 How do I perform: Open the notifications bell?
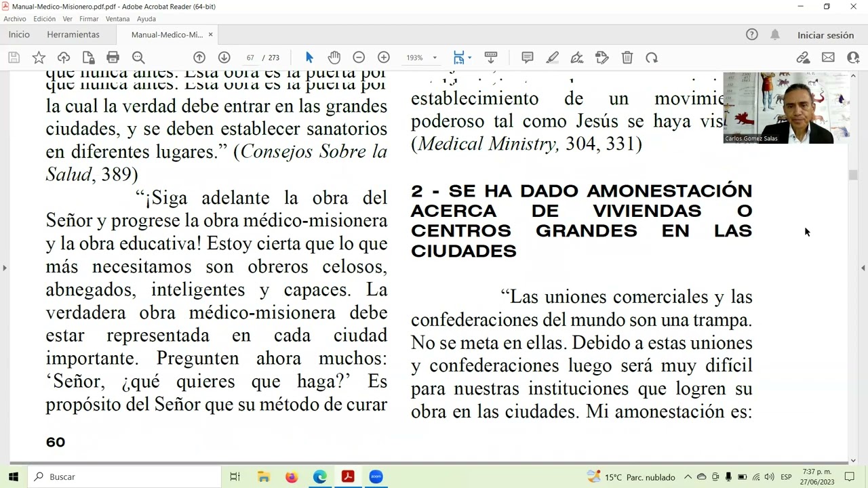[x=775, y=35]
